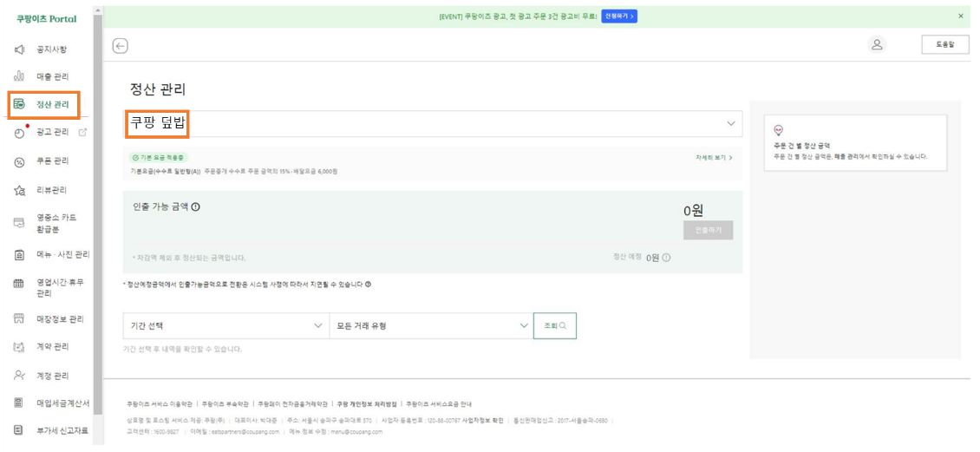
Task: Go back with the circled arrow icon
Action: [120, 45]
